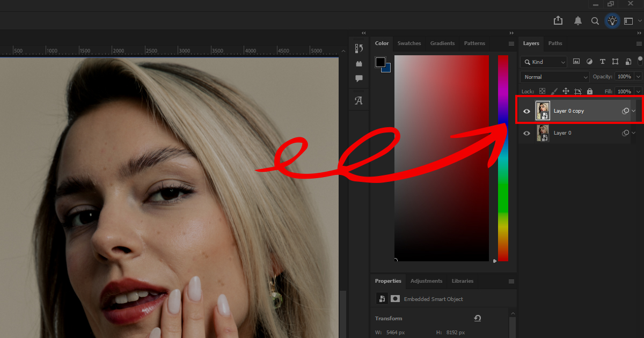Switch to the Adjustments tab
Image resolution: width=644 pixels, height=338 pixels.
[x=426, y=281]
